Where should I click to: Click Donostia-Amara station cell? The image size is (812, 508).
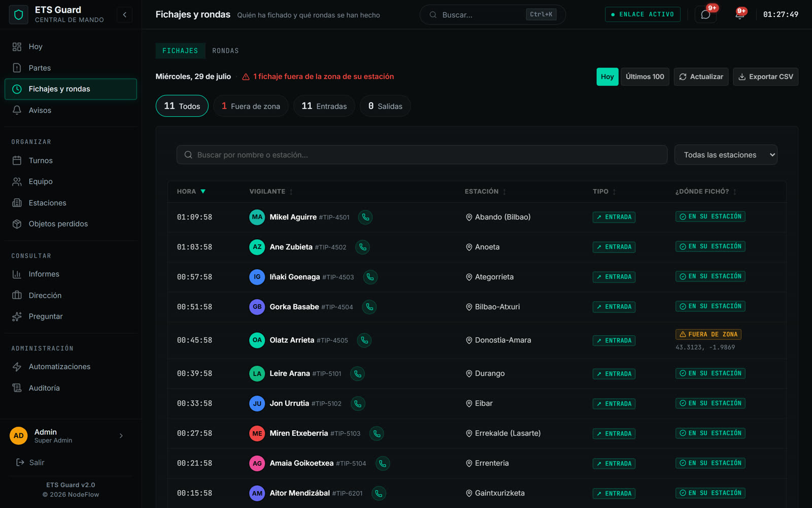click(x=498, y=340)
